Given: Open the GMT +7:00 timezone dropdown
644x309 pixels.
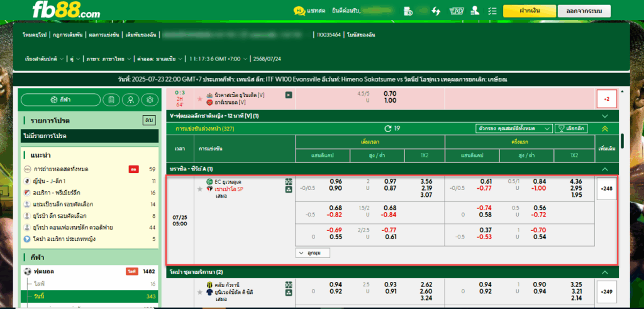Looking at the screenshot, I should [x=218, y=59].
